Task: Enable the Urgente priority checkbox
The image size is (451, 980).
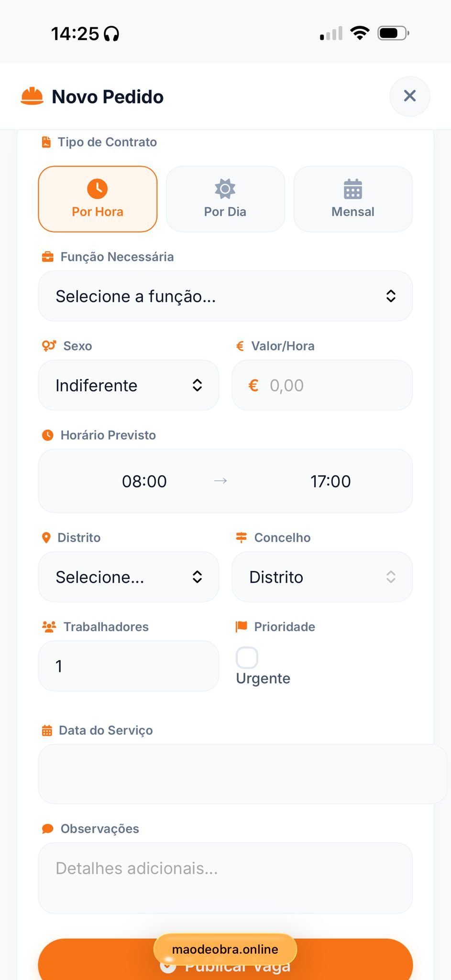Action: pos(247,657)
